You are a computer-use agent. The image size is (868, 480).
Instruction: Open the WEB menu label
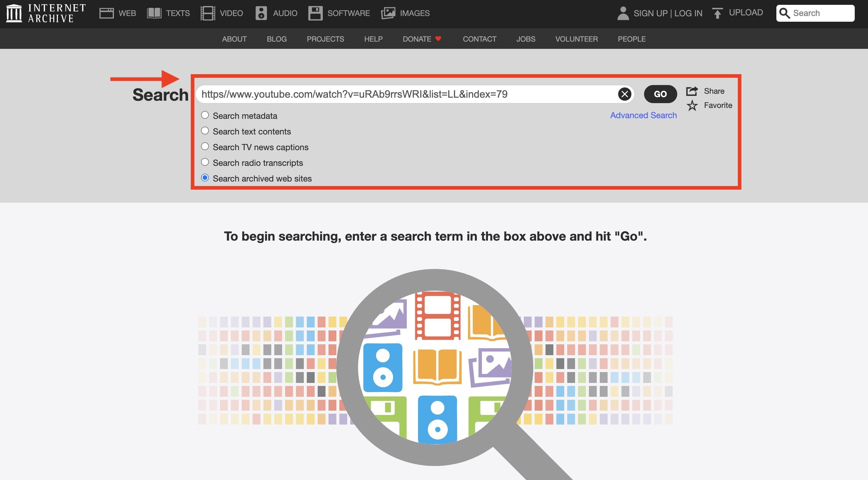pyautogui.click(x=127, y=13)
